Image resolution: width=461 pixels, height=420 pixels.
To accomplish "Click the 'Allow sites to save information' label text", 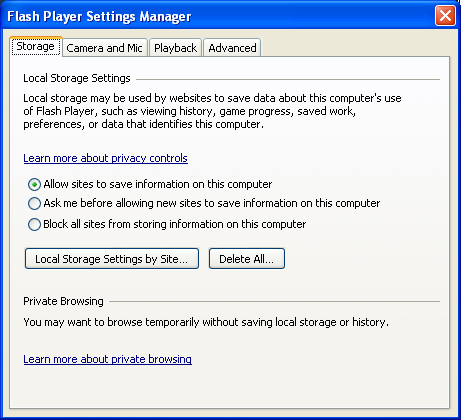I will [x=158, y=184].
